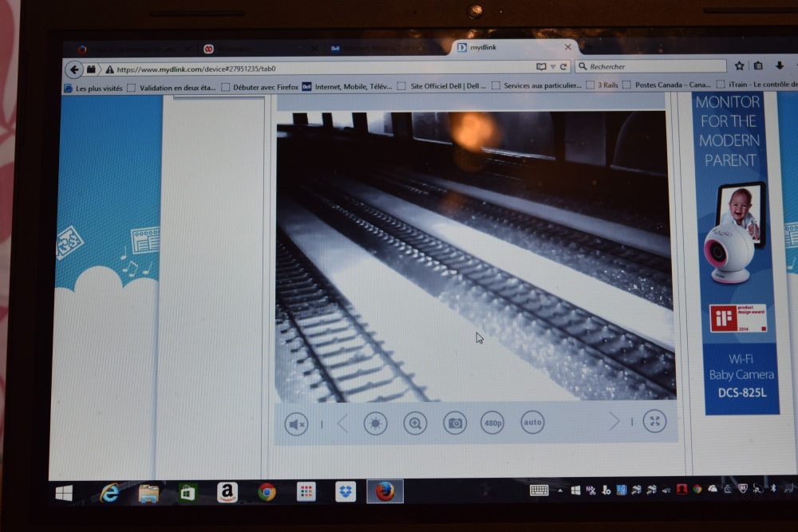Open the downloads arrow icon
The image size is (798, 532).
[779, 65]
